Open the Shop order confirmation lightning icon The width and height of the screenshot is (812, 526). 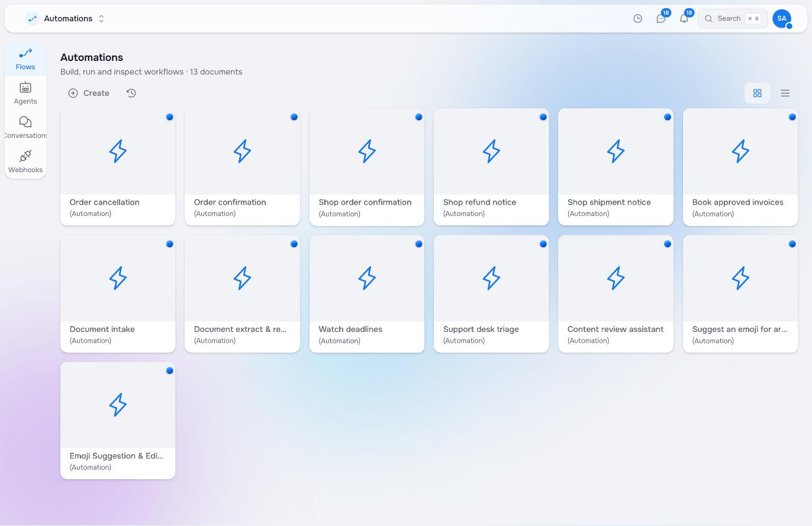pos(367,151)
